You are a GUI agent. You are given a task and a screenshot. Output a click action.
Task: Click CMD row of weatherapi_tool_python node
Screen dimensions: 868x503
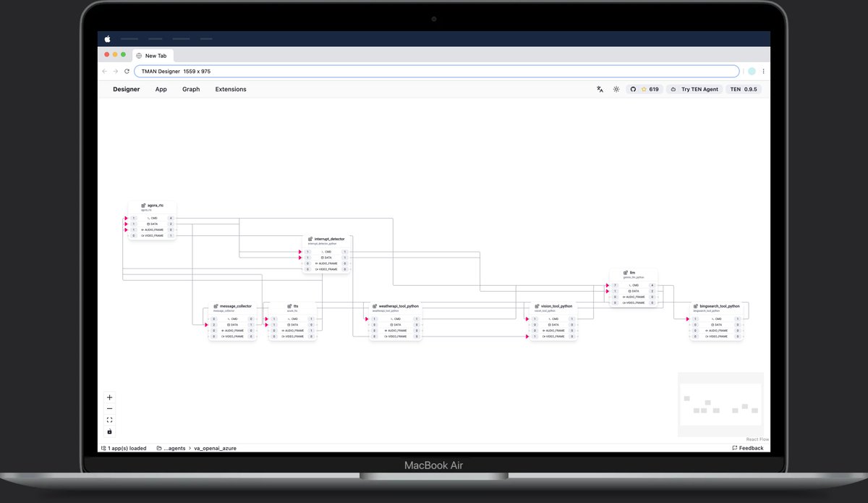(x=395, y=319)
